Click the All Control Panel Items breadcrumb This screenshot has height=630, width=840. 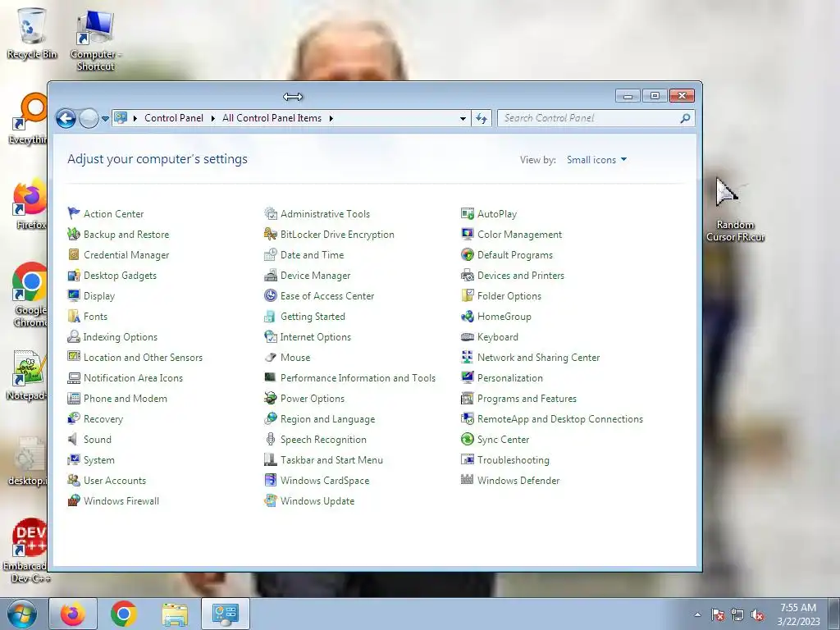(272, 118)
